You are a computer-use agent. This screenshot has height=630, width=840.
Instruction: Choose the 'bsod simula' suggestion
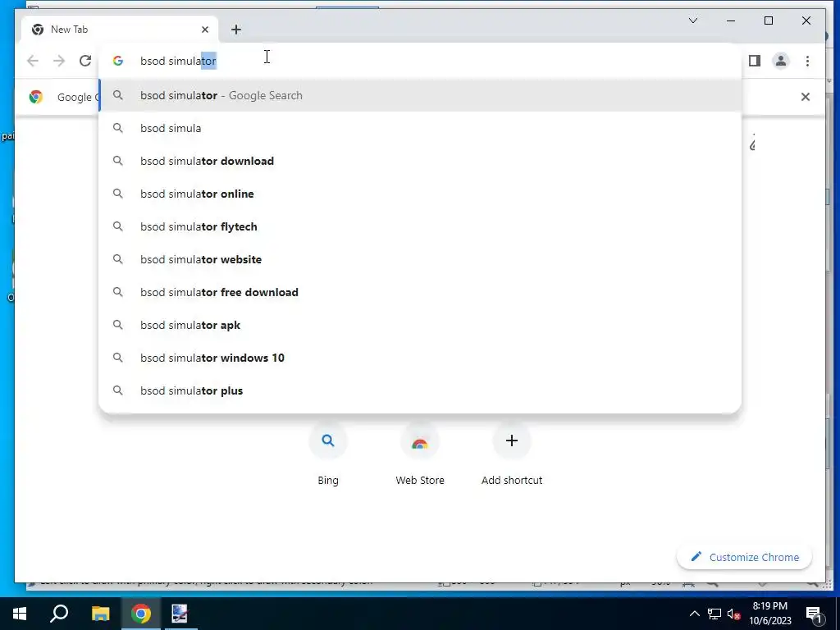tap(420, 128)
